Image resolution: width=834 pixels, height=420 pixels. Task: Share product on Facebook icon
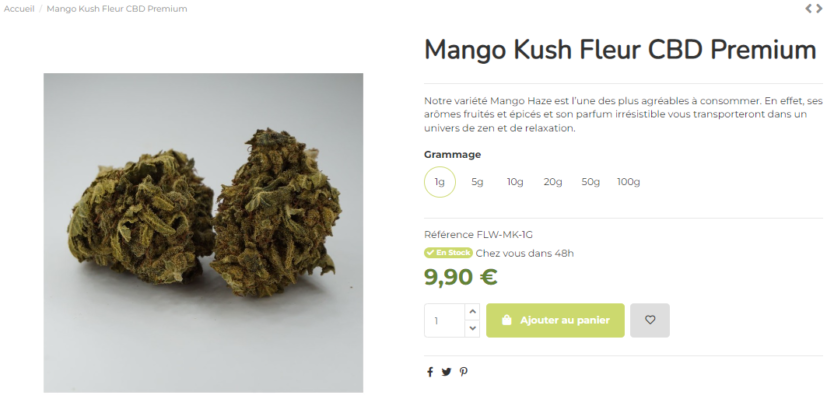(x=430, y=372)
